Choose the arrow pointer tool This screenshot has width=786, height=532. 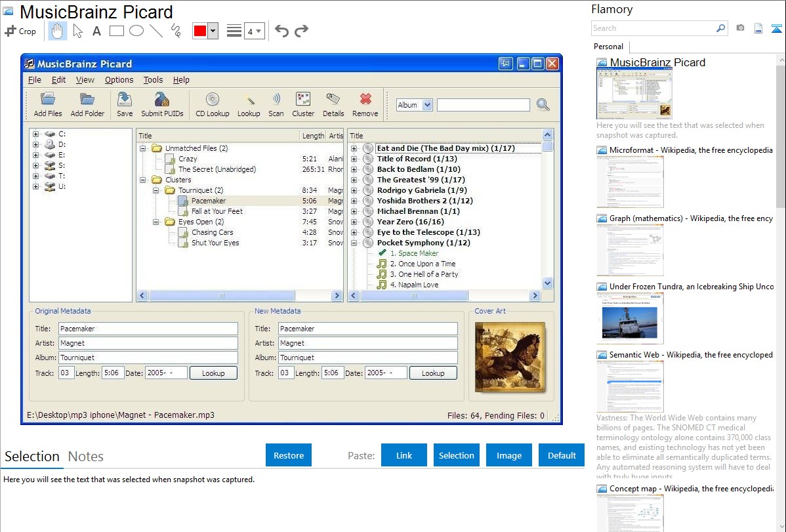77,31
